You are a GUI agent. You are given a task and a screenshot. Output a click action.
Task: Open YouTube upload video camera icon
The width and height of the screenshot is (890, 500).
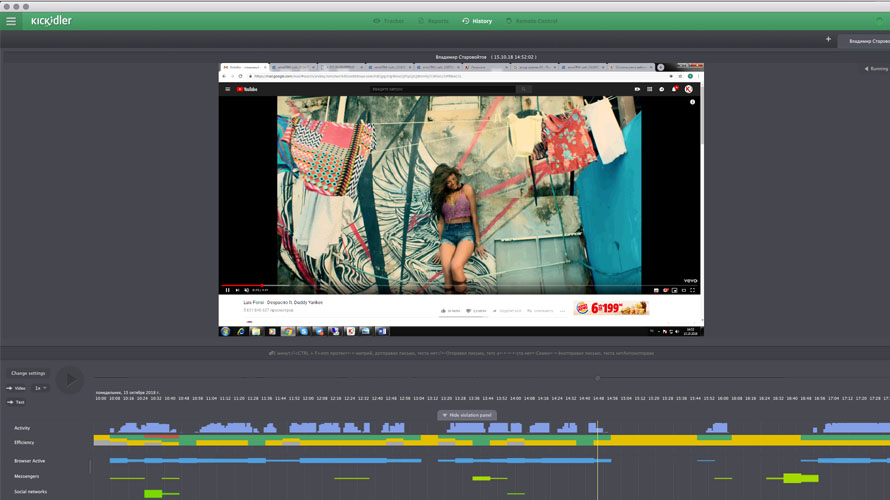(637, 89)
